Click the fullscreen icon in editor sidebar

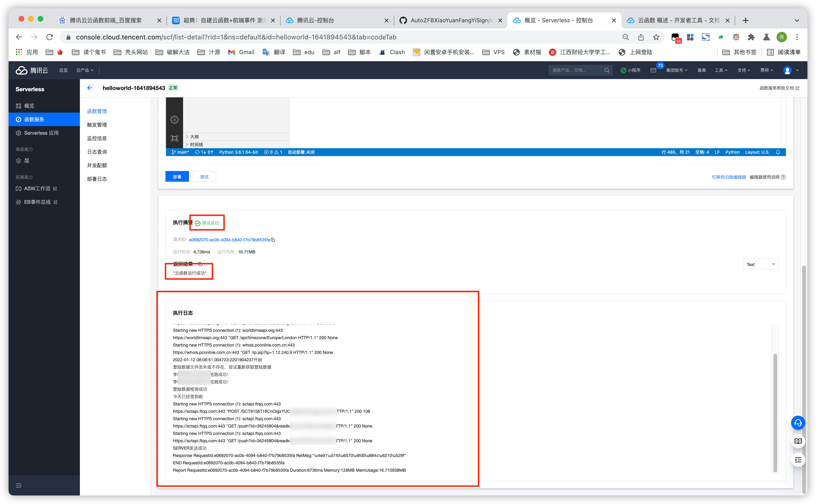pos(175,138)
